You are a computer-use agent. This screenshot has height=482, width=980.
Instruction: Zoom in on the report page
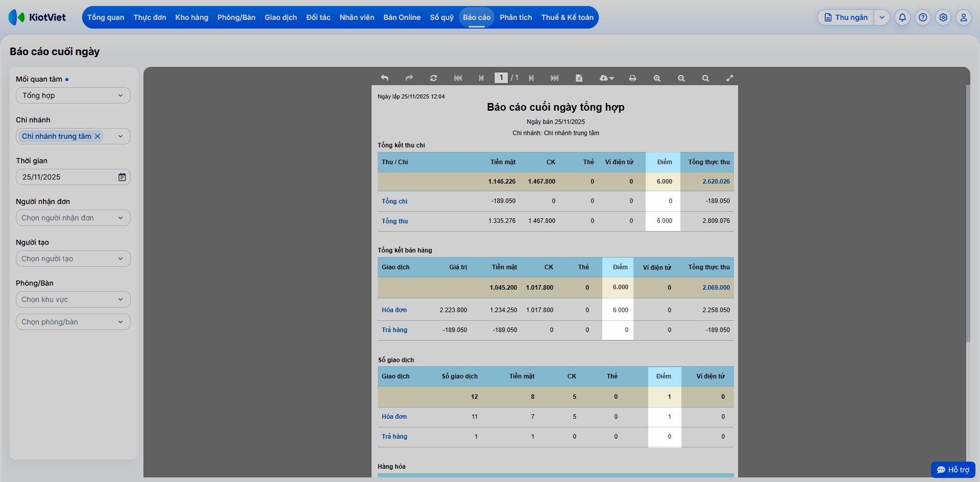657,78
